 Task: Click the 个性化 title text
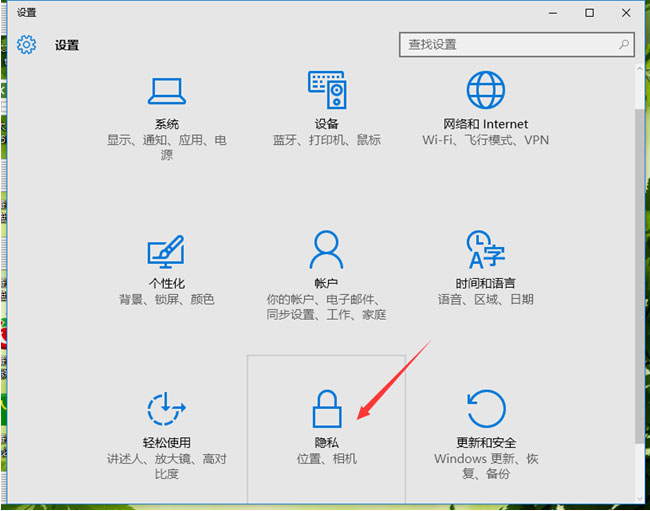[x=167, y=283]
